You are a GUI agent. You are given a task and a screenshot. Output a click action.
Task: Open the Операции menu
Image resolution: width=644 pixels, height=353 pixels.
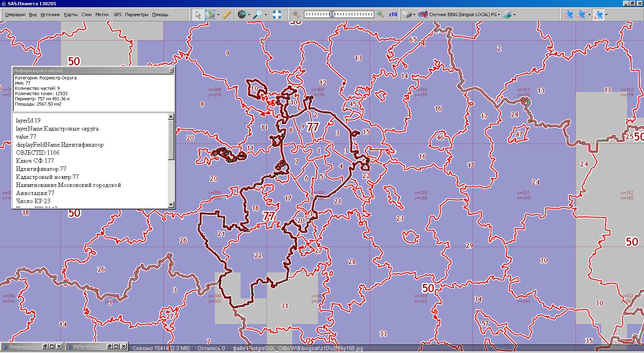15,15
